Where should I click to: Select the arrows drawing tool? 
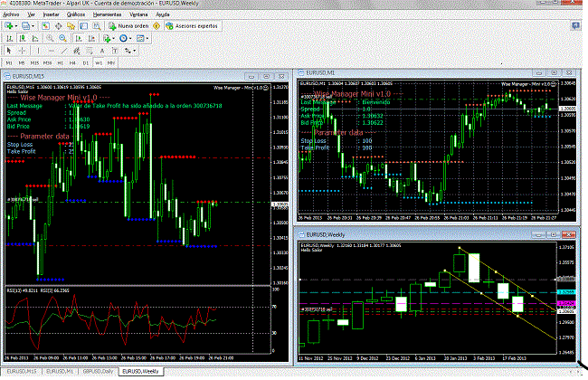coord(128,51)
